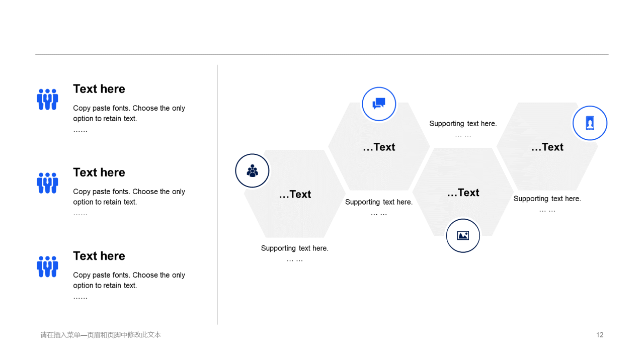Select the first 'Text here' heading
Screen dimensions: 644x362
coord(99,89)
